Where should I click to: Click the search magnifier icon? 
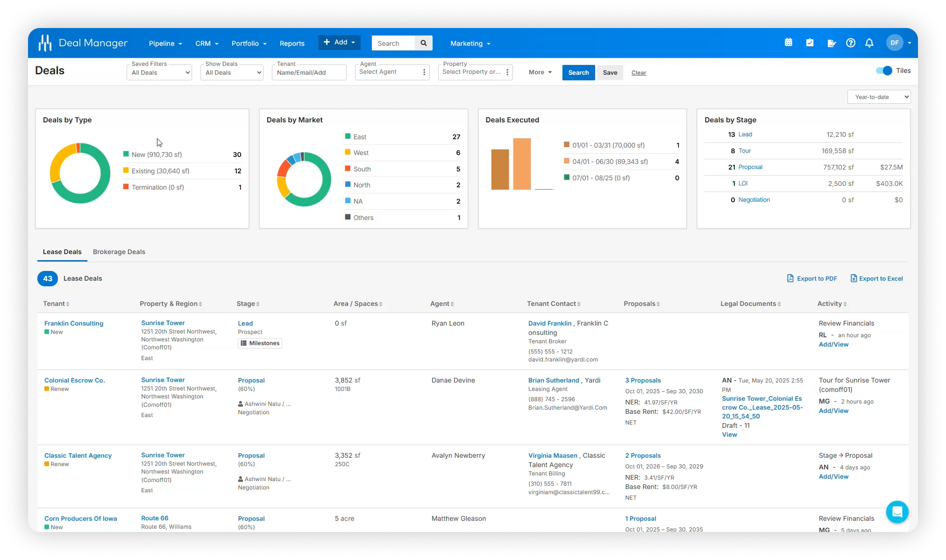coord(423,43)
